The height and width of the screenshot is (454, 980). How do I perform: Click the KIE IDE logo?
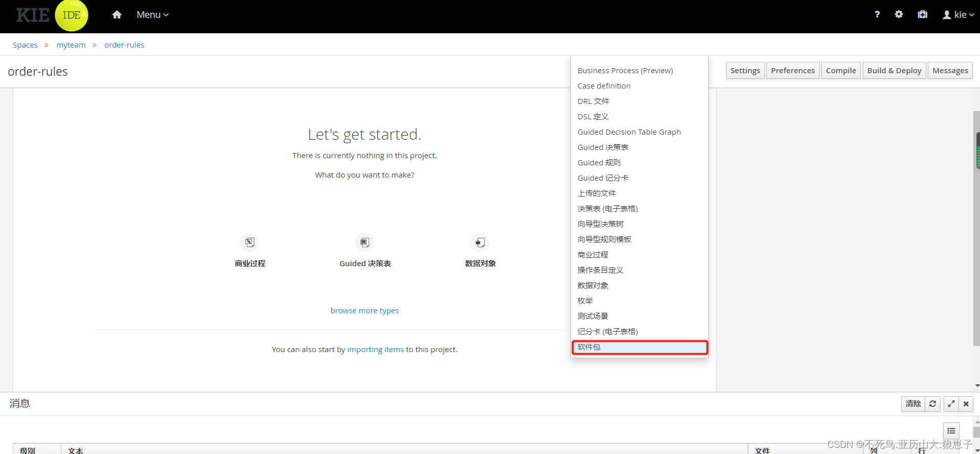point(52,15)
